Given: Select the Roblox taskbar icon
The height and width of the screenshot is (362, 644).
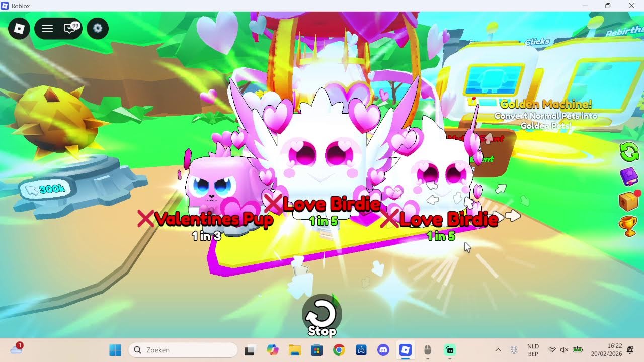Looking at the screenshot, I should click(406, 350).
